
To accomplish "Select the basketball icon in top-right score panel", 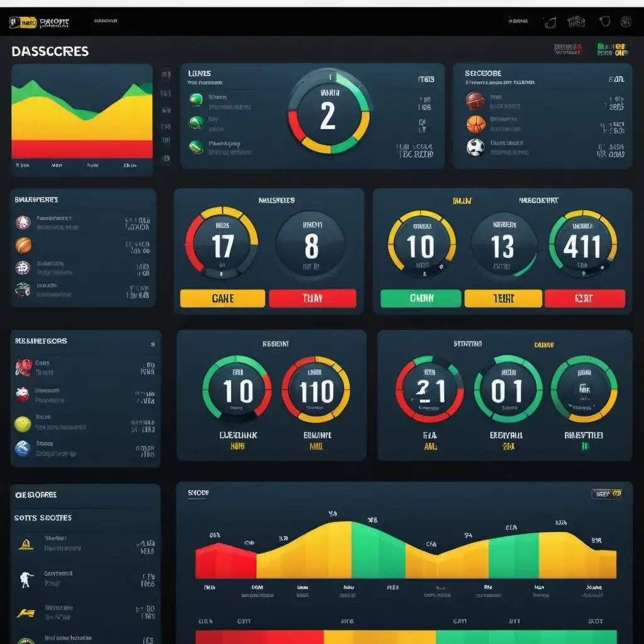I will (x=475, y=124).
